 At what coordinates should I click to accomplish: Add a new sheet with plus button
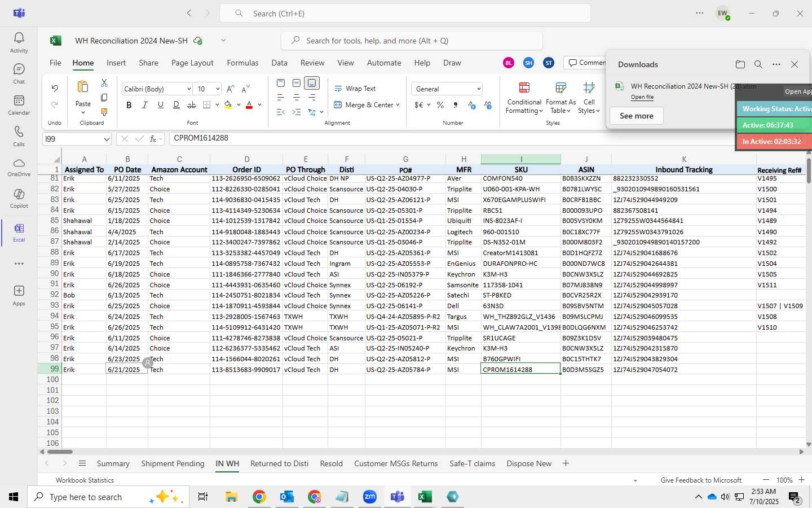(566, 463)
